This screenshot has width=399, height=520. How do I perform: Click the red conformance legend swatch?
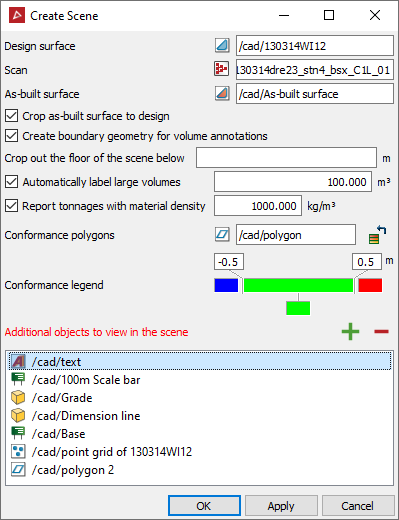coord(370,285)
